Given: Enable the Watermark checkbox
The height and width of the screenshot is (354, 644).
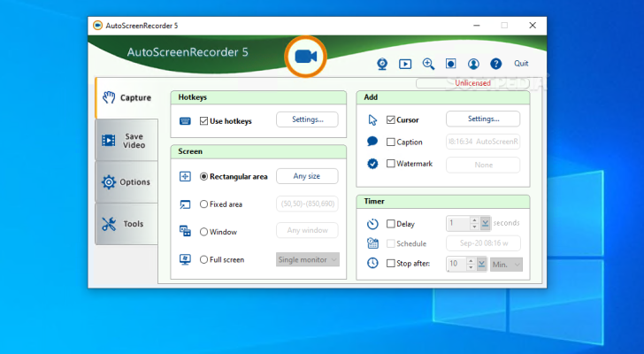Looking at the screenshot, I should [391, 164].
